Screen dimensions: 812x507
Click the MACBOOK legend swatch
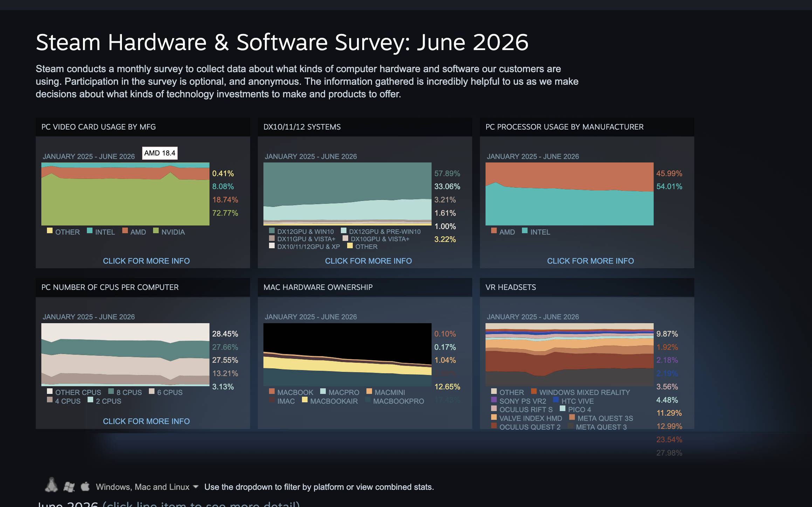pos(272,391)
